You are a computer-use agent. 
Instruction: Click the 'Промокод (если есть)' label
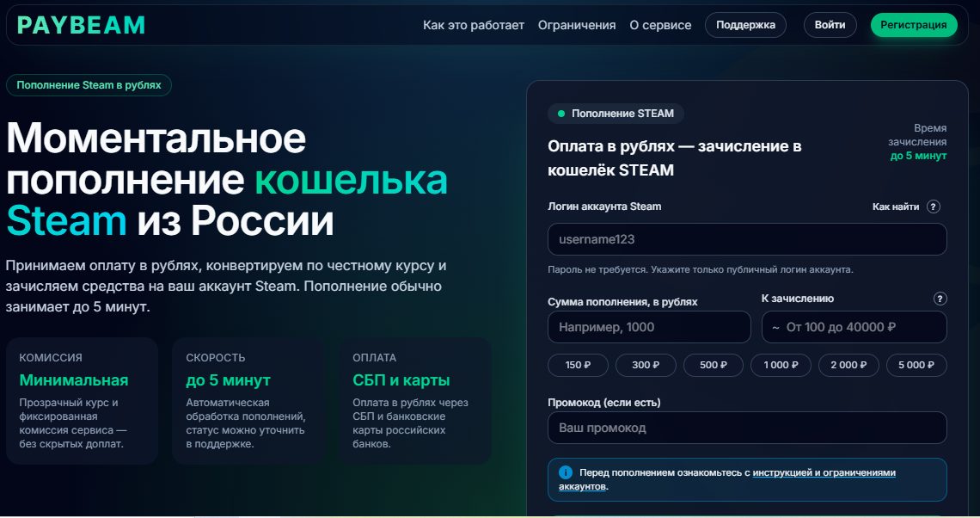[x=603, y=402]
